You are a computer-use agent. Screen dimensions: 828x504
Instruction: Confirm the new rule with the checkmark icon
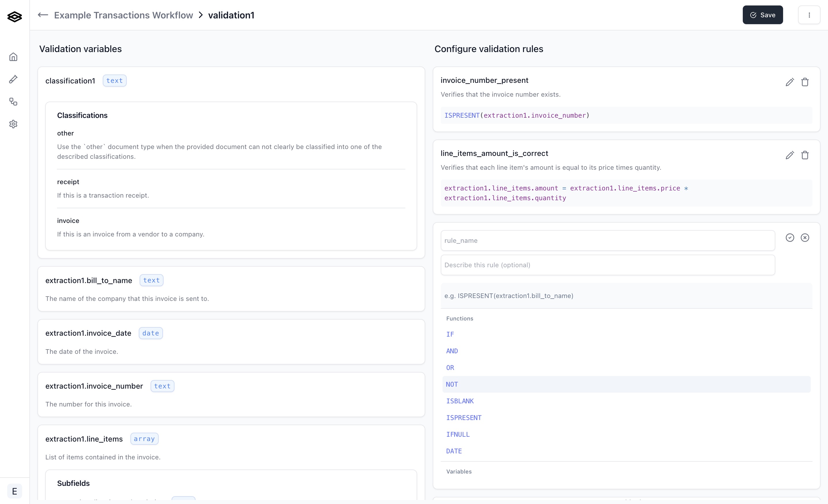click(x=790, y=238)
